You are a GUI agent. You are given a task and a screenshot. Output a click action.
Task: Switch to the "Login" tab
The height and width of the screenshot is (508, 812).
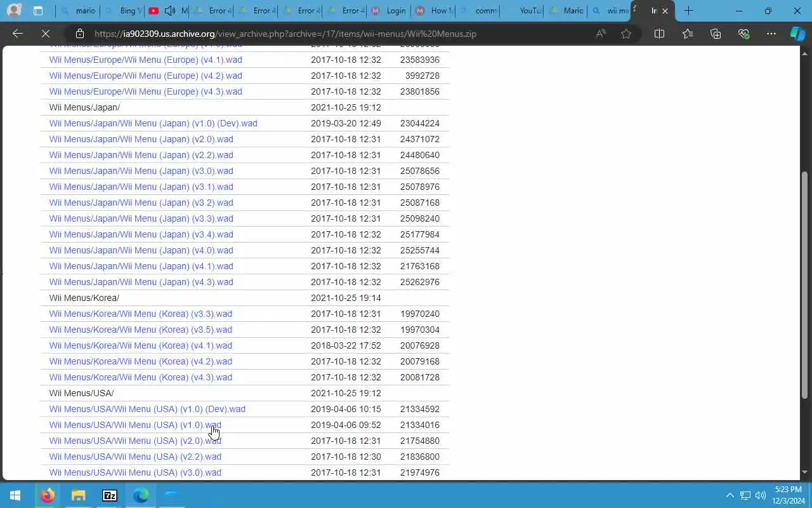click(x=388, y=11)
